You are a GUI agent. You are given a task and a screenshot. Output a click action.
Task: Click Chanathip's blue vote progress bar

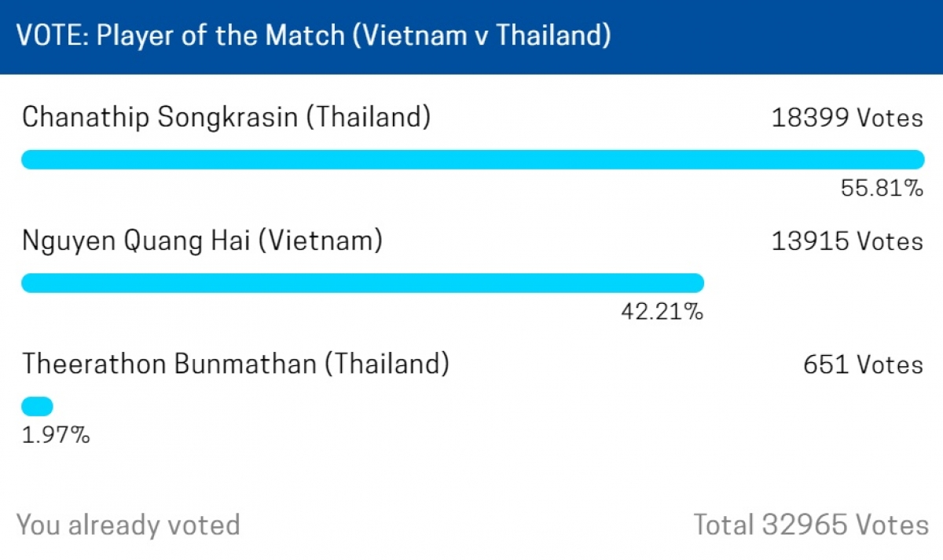(x=472, y=159)
